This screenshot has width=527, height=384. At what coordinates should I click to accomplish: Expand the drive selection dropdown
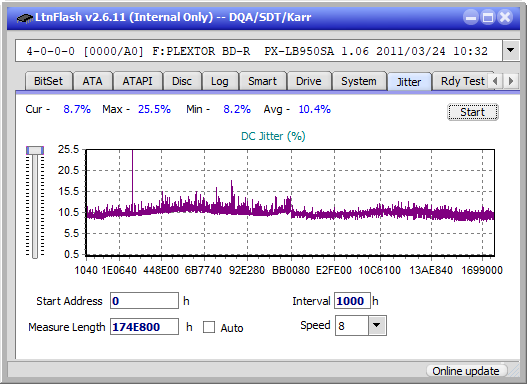(x=511, y=51)
